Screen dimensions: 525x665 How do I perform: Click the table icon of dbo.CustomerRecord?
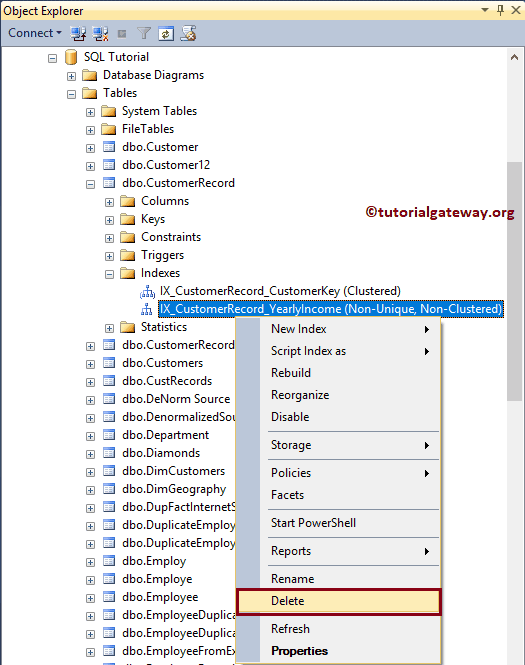click(x=109, y=183)
